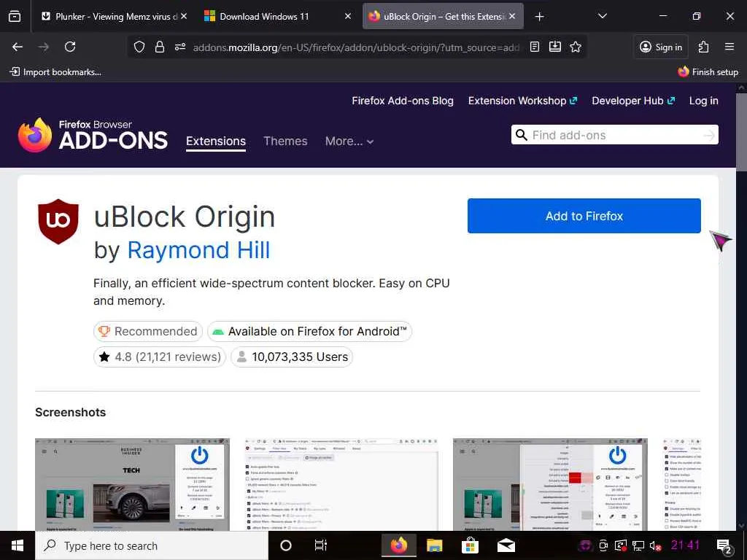
Task: Click the muted volume tray icon
Action: 656,546
